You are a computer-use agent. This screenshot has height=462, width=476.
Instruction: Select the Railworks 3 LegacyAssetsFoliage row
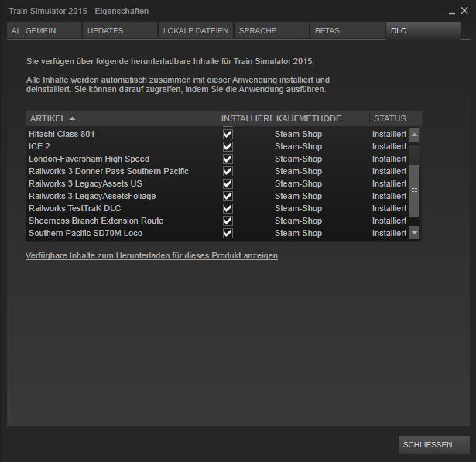pos(217,196)
